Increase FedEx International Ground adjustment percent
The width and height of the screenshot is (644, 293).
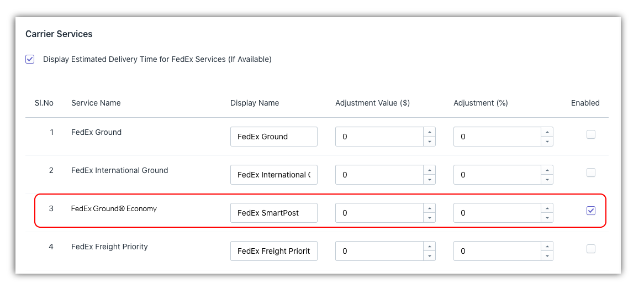(547, 170)
